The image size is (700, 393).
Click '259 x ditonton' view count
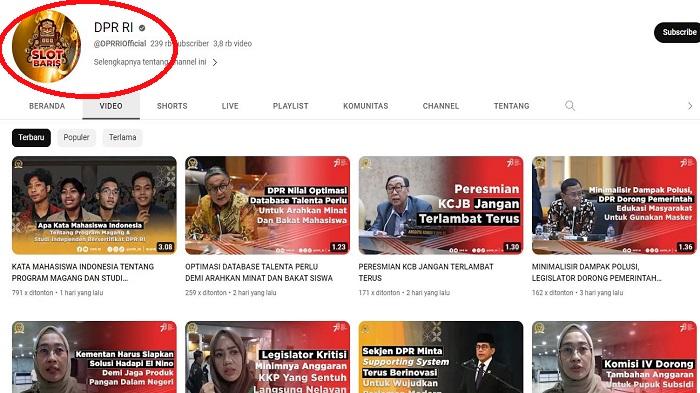[x=206, y=293]
